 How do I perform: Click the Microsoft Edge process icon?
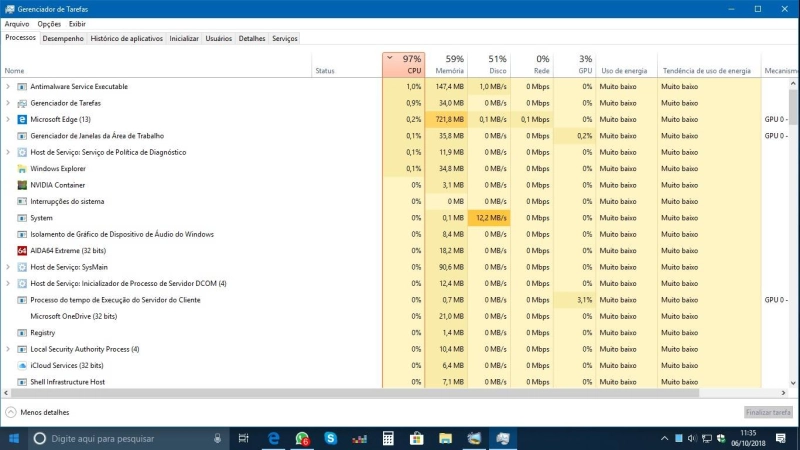[22, 119]
